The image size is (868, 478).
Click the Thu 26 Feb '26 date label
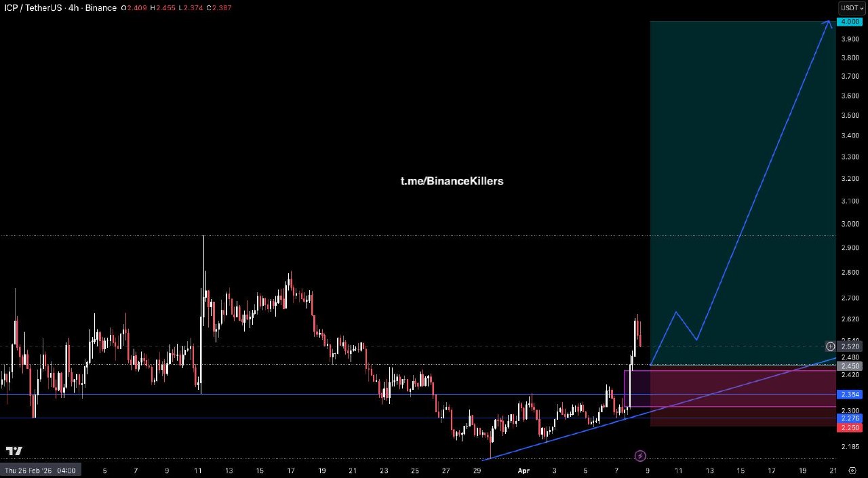tap(39, 471)
